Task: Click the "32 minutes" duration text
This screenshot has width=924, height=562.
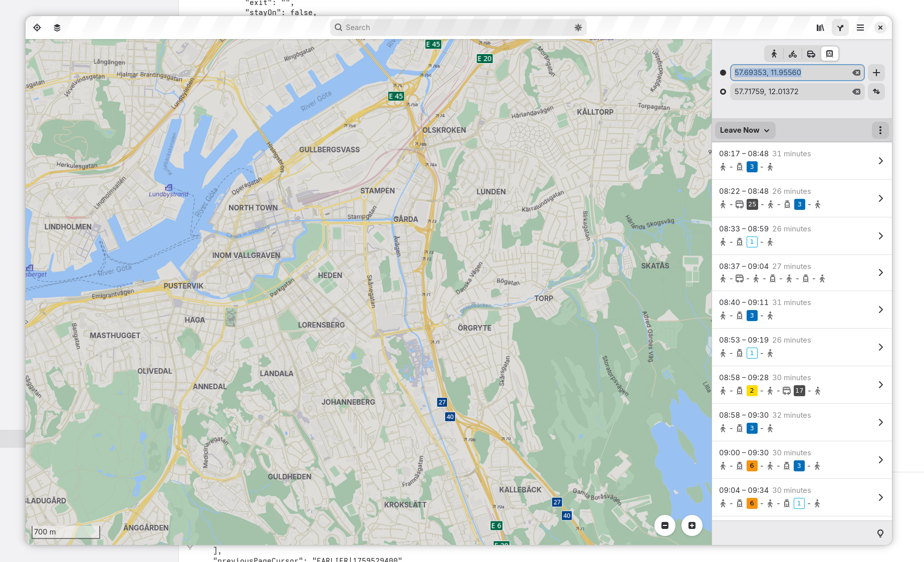Action: (792, 415)
